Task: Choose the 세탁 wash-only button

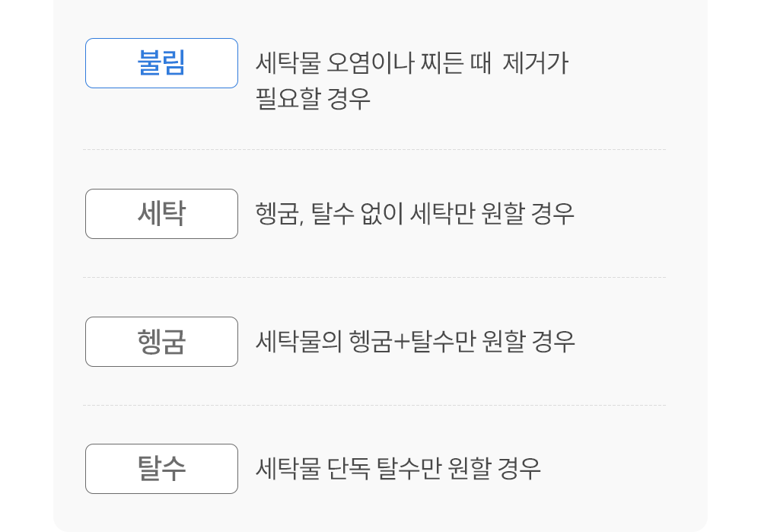Action: [161, 214]
